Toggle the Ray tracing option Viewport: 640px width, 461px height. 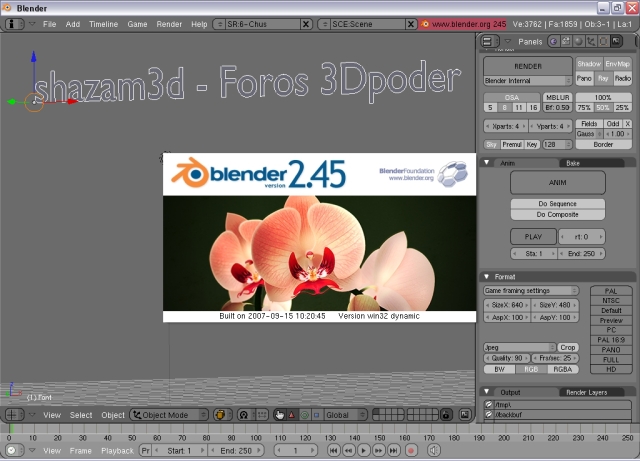pos(603,78)
